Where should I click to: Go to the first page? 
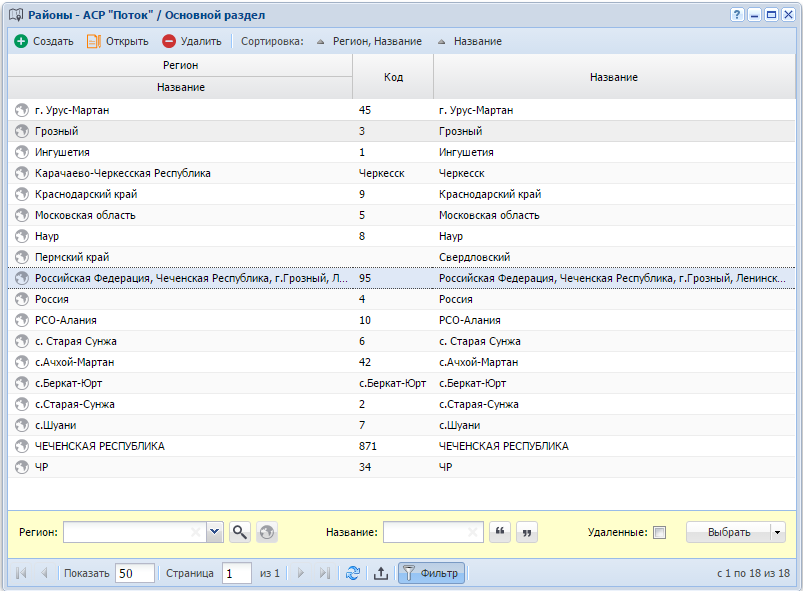click(21, 573)
